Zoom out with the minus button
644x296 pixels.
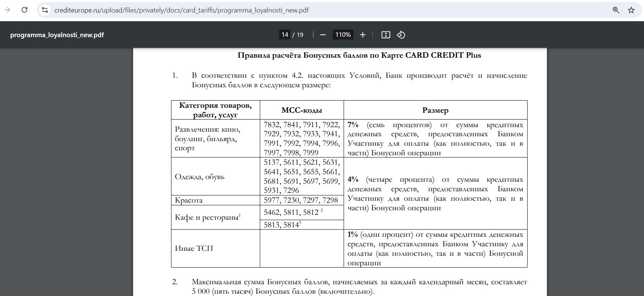click(323, 35)
